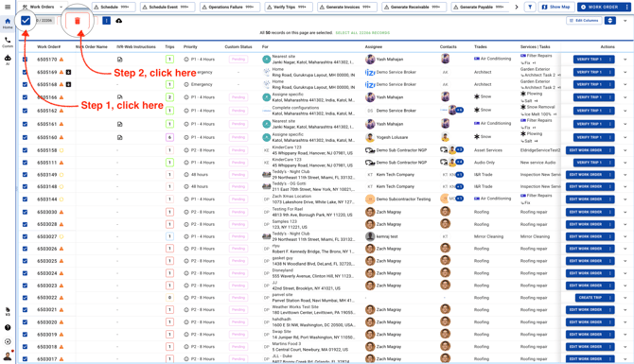Click work order number 6503026
634x364 pixels.
[x=47, y=249]
